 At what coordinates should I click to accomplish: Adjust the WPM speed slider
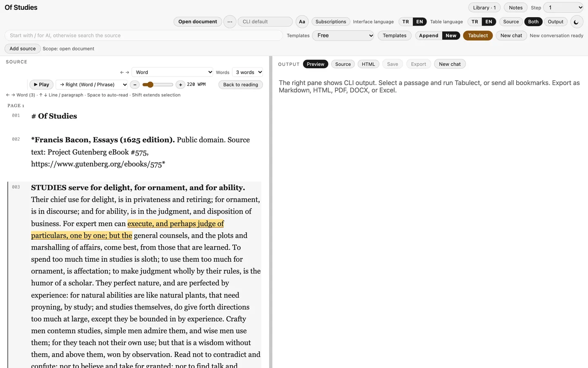point(158,85)
